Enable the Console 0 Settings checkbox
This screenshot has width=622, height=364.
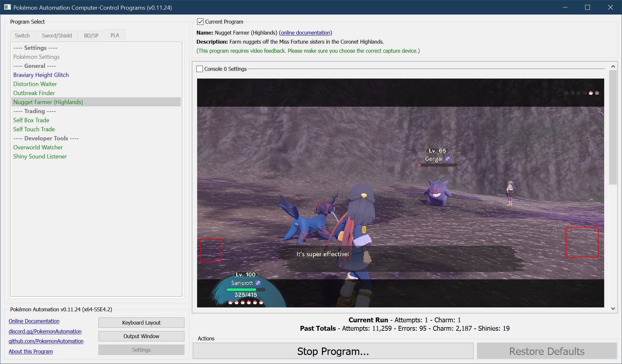click(x=200, y=69)
